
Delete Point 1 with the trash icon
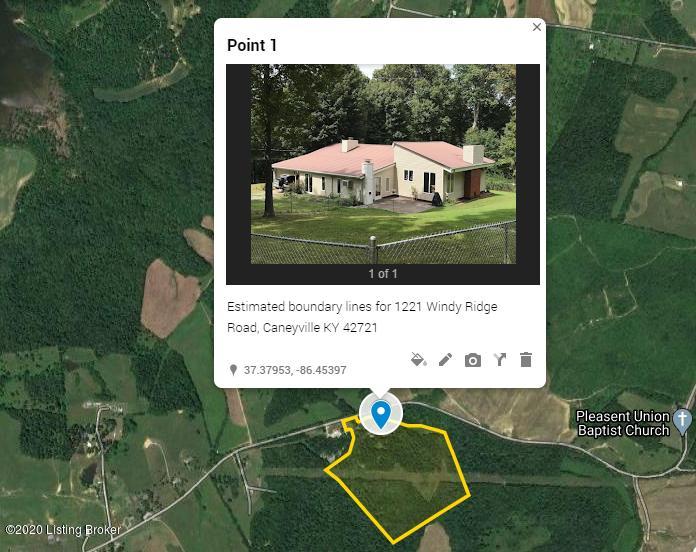[526, 360]
